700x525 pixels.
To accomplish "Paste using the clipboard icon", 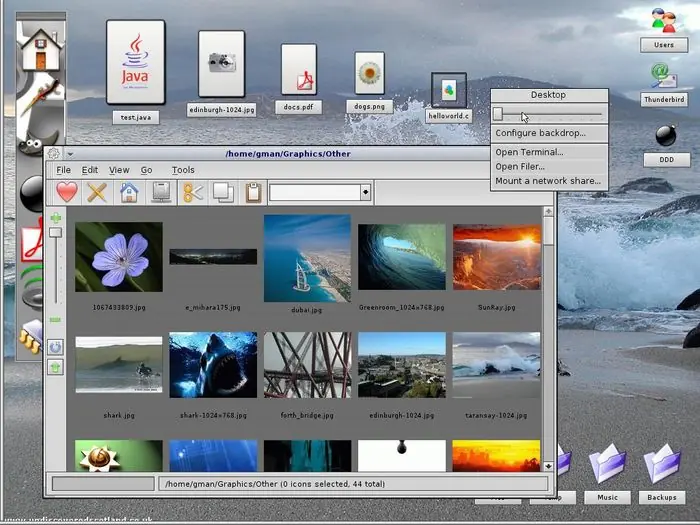I will pyautogui.click(x=253, y=192).
